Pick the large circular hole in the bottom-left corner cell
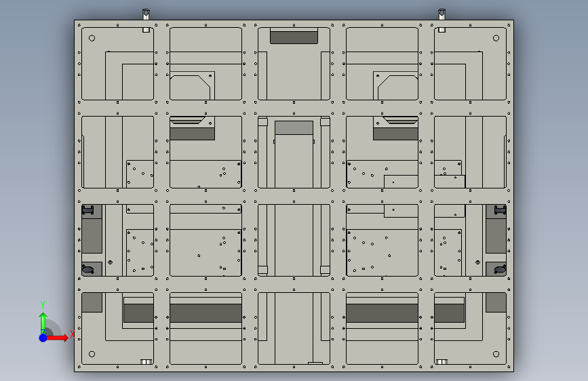 tap(92, 354)
